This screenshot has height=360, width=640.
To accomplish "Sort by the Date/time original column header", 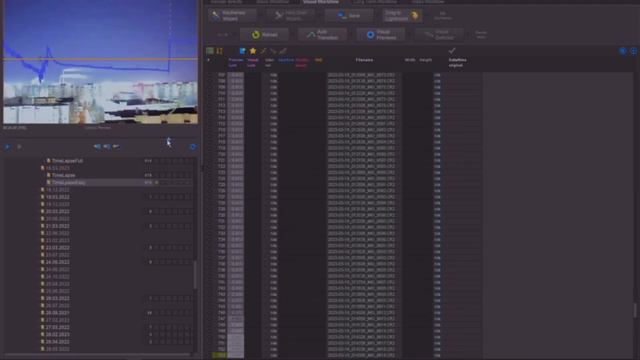I will tap(458, 62).
